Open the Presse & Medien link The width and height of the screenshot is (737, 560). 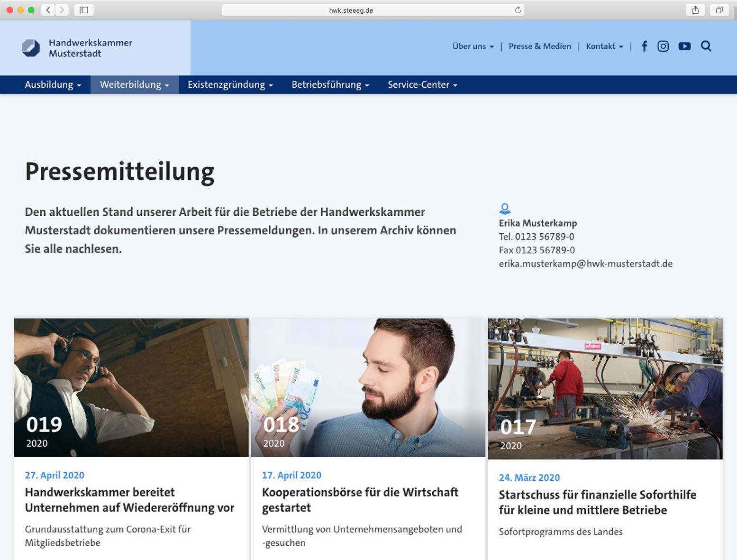[x=539, y=46]
